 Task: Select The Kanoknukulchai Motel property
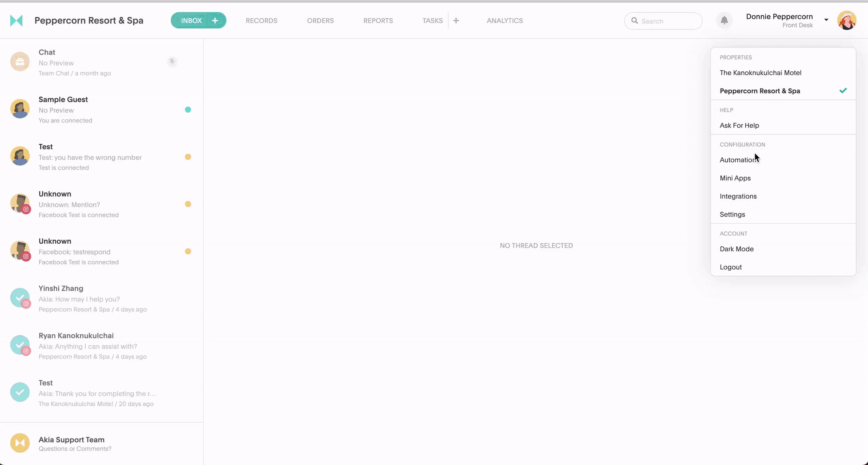[761, 72]
